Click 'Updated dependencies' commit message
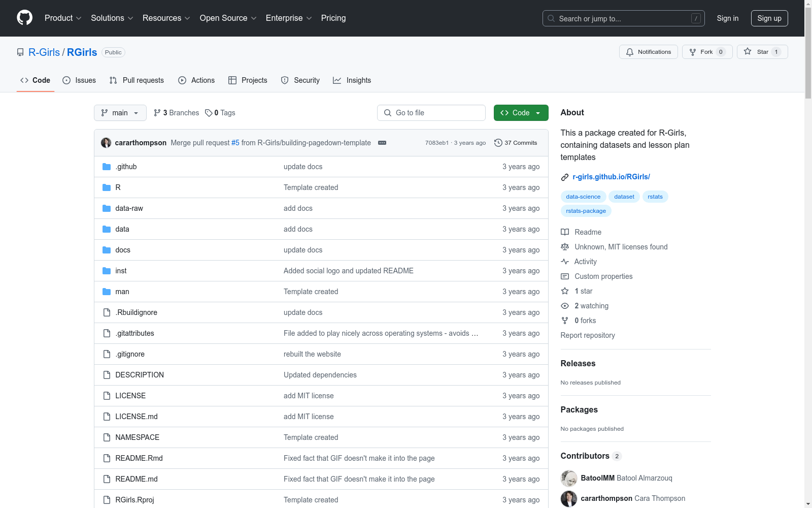 tap(320, 375)
